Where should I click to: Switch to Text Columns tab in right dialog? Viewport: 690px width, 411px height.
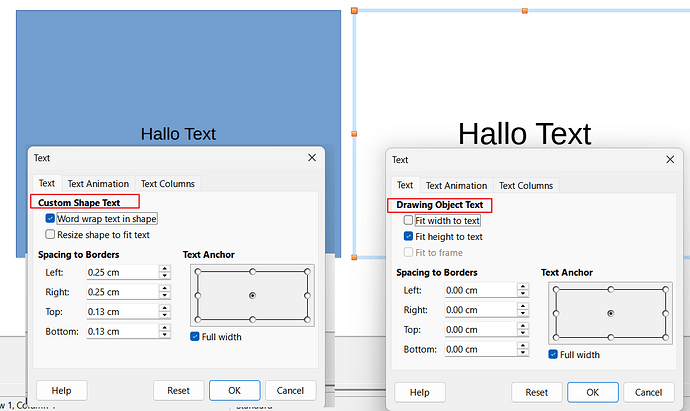coord(526,186)
